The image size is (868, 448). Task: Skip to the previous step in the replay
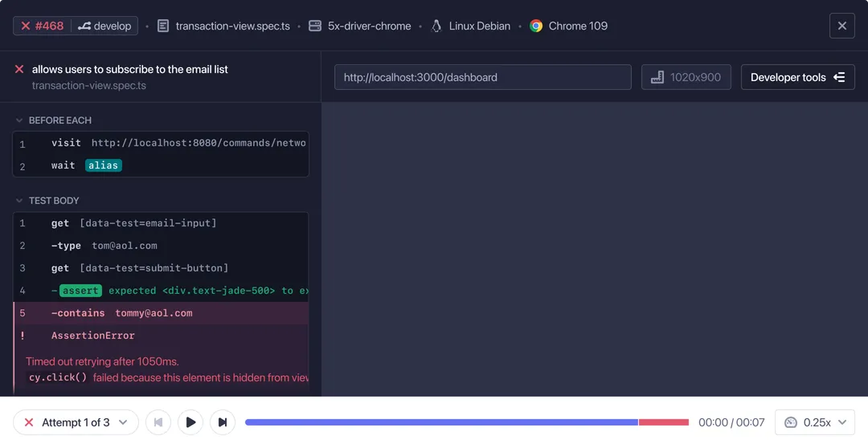tap(158, 422)
